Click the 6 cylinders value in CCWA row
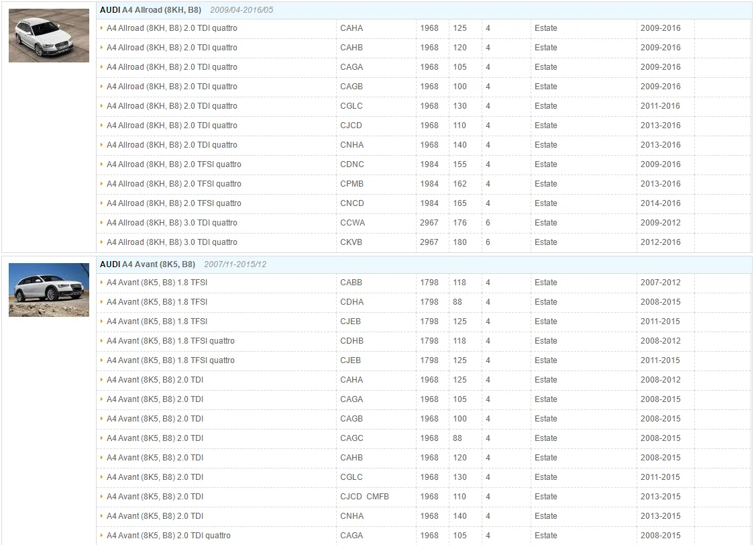Viewport: 756px width, 545px height. pyautogui.click(x=488, y=223)
